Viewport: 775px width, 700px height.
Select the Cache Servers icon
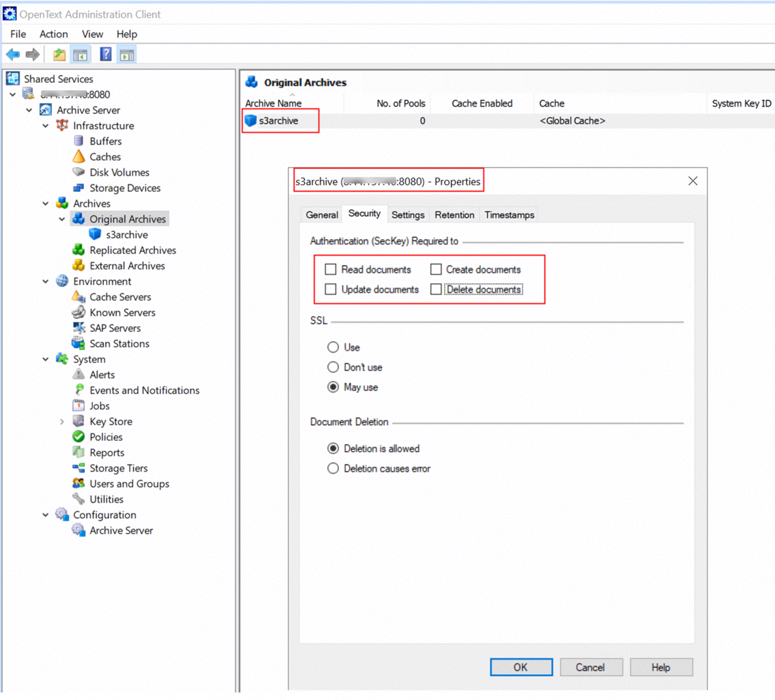[x=78, y=297]
